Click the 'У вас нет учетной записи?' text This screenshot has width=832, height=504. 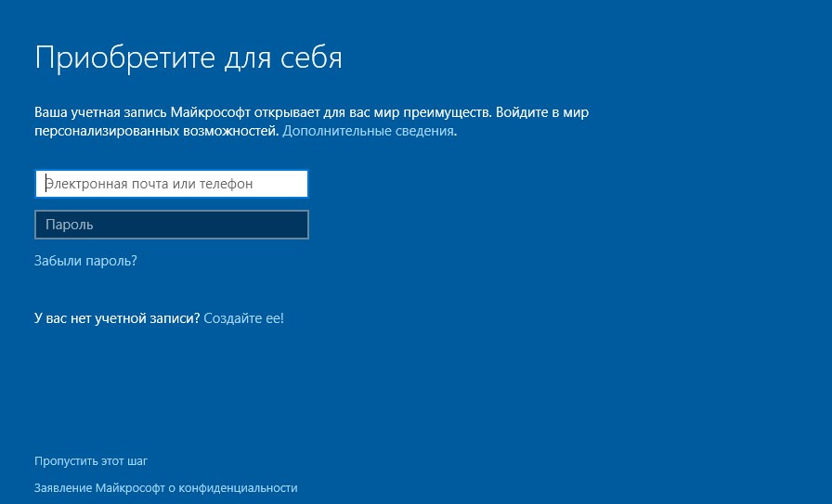(x=117, y=318)
